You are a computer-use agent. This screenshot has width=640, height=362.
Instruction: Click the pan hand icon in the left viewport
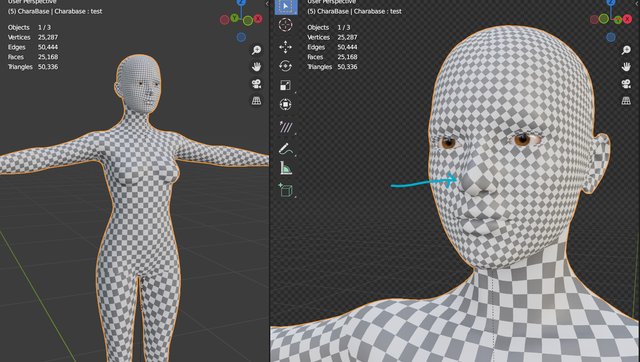(256, 67)
